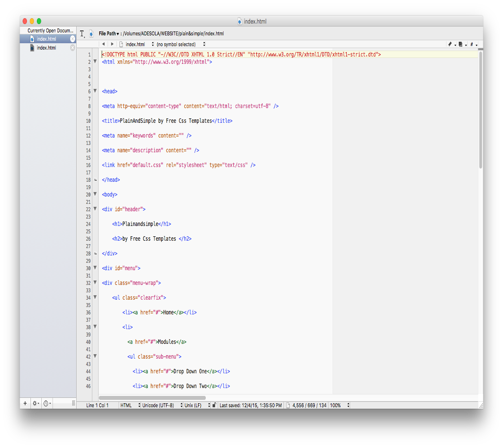This screenshot has height=448, width=503.
Task: Open the 100% magnification popup
Action: click(339, 405)
